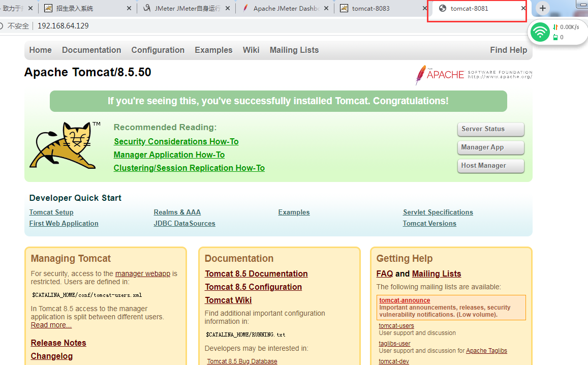Close the tomcat-8081 tab
Image resolution: width=588 pixels, height=365 pixels.
point(523,8)
